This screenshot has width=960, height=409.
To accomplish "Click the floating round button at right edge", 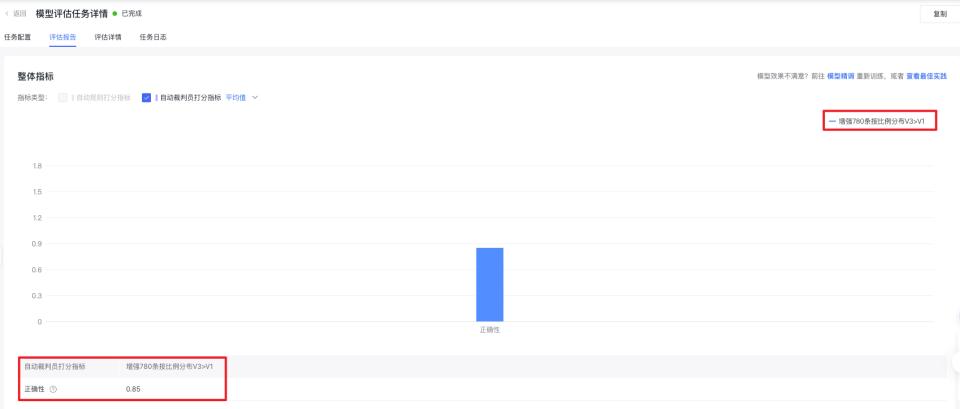I will pyautogui.click(x=956, y=362).
